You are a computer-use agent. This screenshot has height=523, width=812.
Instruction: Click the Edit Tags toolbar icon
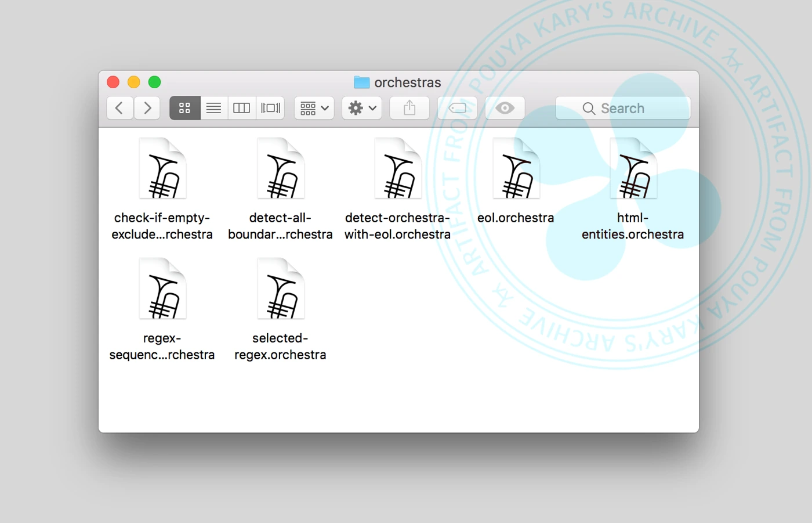coord(457,108)
